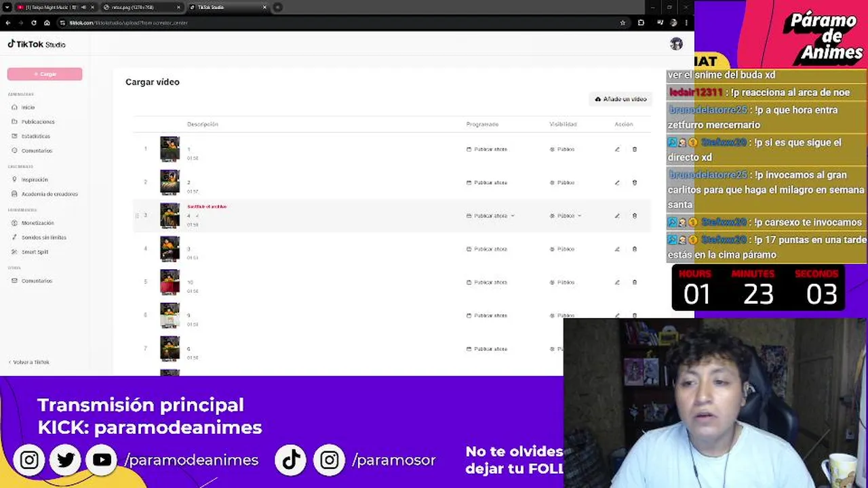Open Público visibility for row 2
Image resolution: width=868 pixels, height=488 pixels.
pyautogui.click(x=562, y=182)
